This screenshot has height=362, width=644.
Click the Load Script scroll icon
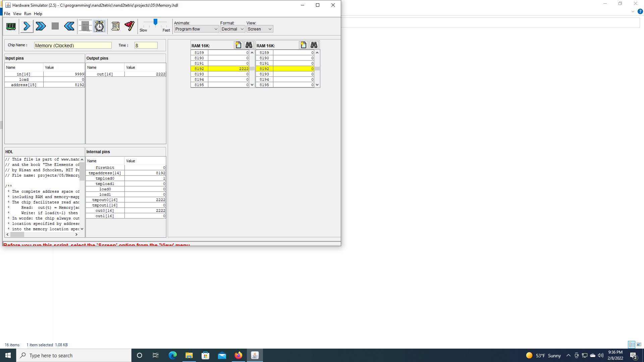[x=115, y=26]
